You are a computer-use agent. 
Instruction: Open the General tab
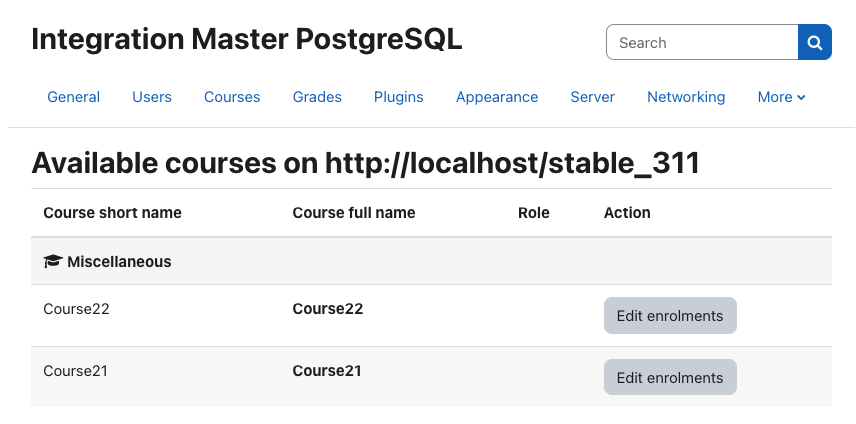[74, 97]
